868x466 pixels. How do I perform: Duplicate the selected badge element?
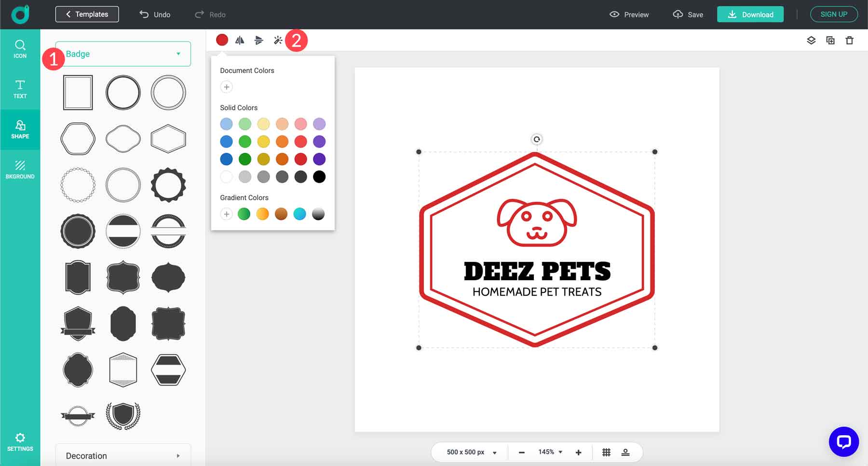pyautogui.click(x=830, y=41)
